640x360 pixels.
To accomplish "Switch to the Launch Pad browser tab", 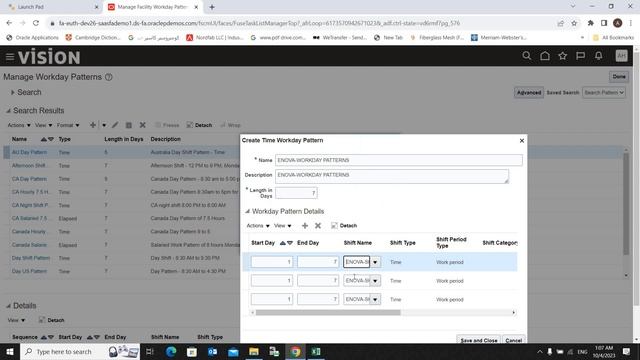I will pyautogui.click(x=52, y=7).
